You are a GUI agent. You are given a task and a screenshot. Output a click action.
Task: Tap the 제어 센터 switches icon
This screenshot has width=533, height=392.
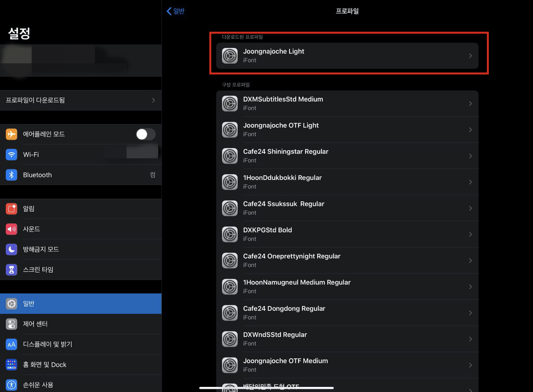[x=12, y=324]
